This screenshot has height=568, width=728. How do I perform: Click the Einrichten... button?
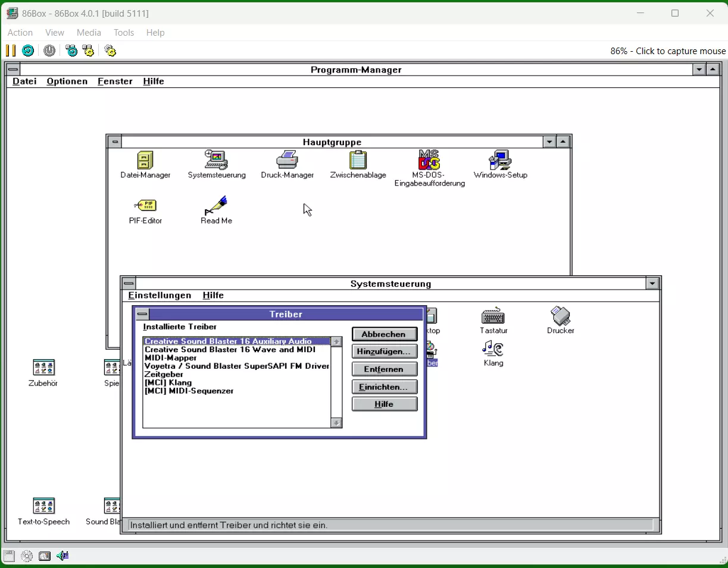click(385, 387)
